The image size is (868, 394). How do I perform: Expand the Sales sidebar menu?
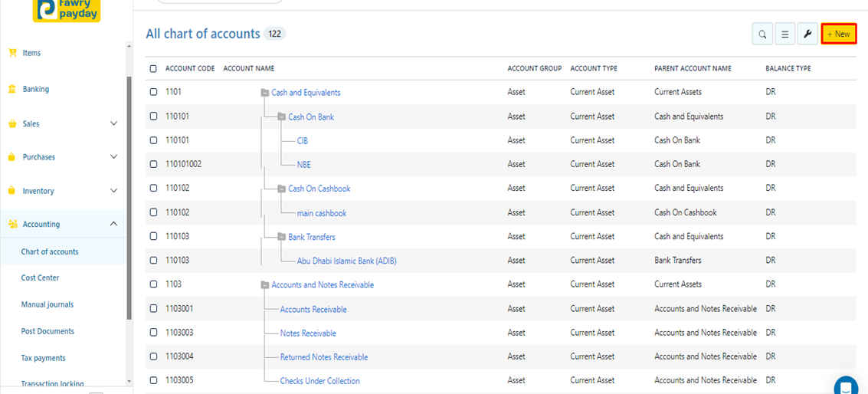(x=113, y=123)
